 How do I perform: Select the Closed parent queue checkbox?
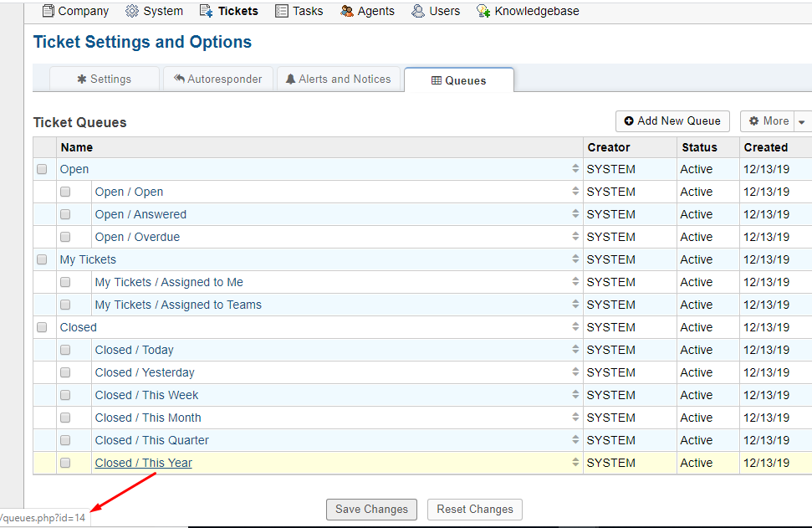click(x=42, y=327)
